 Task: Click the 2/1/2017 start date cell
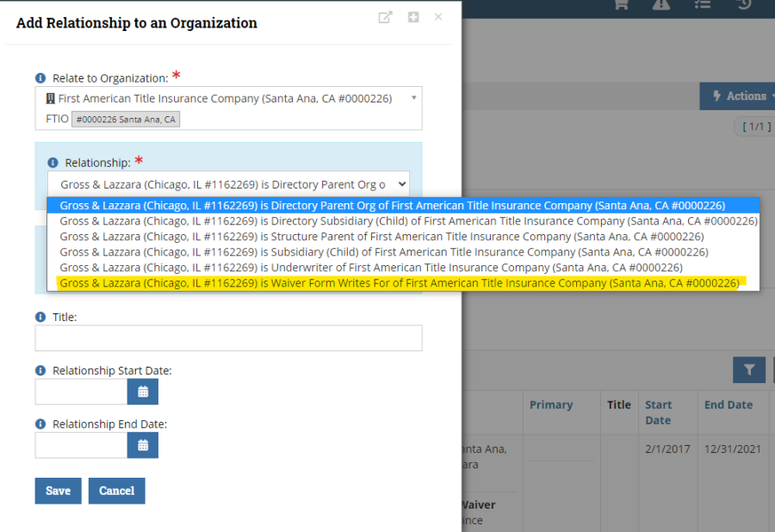click(667, 448)
